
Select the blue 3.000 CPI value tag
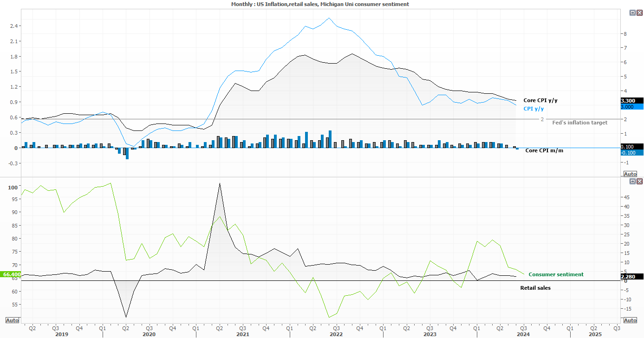pyautogui.click(x=631, y=107)
